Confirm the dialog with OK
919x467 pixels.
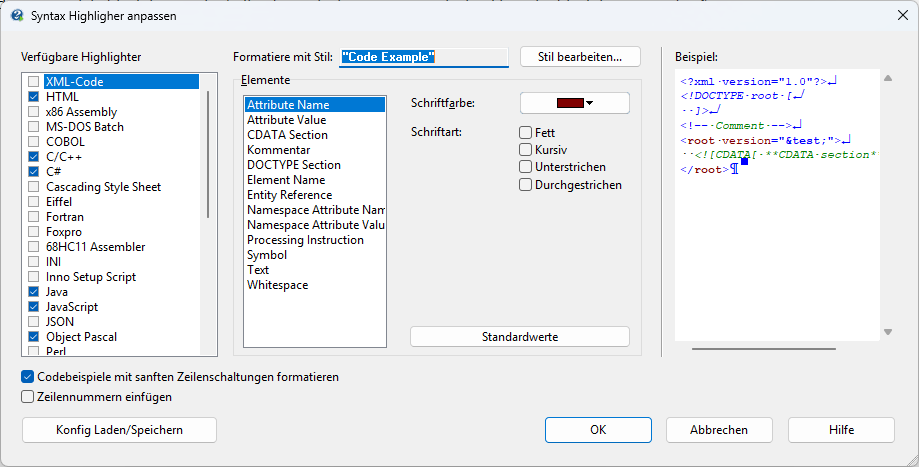click(598, 430)
